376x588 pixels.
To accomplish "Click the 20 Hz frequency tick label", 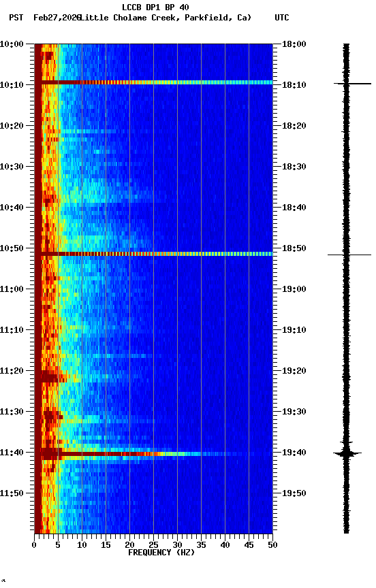I will 129,545.
